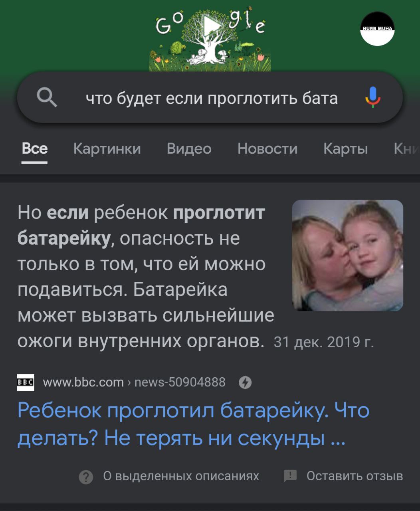Viewport: 420px width, 511px height.
Task: Click the search query text field
Action: (x=212, y=98)
